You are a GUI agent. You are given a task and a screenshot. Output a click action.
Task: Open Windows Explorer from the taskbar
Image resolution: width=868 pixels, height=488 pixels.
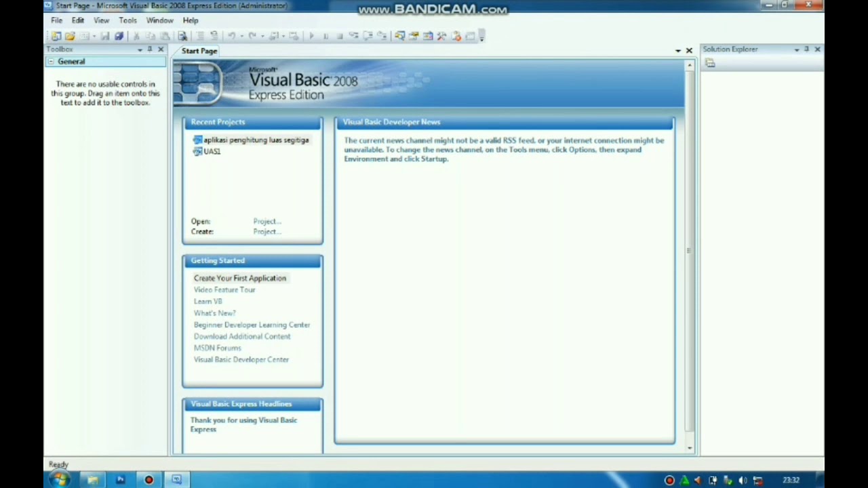point(92,480)
